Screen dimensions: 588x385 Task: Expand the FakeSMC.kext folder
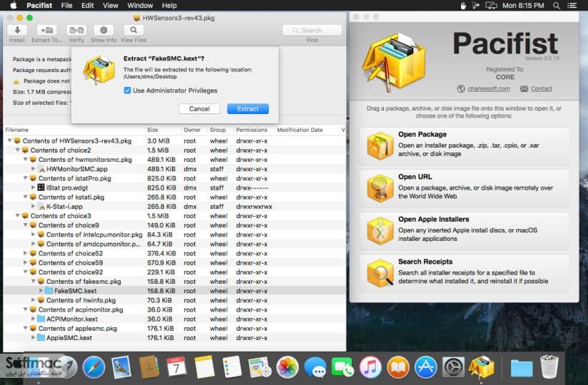click(41, 291)
